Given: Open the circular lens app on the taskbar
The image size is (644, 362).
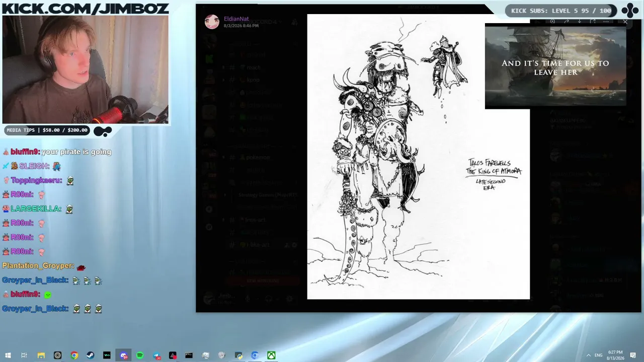Looking at the screenshot, I should coord(57,355).
